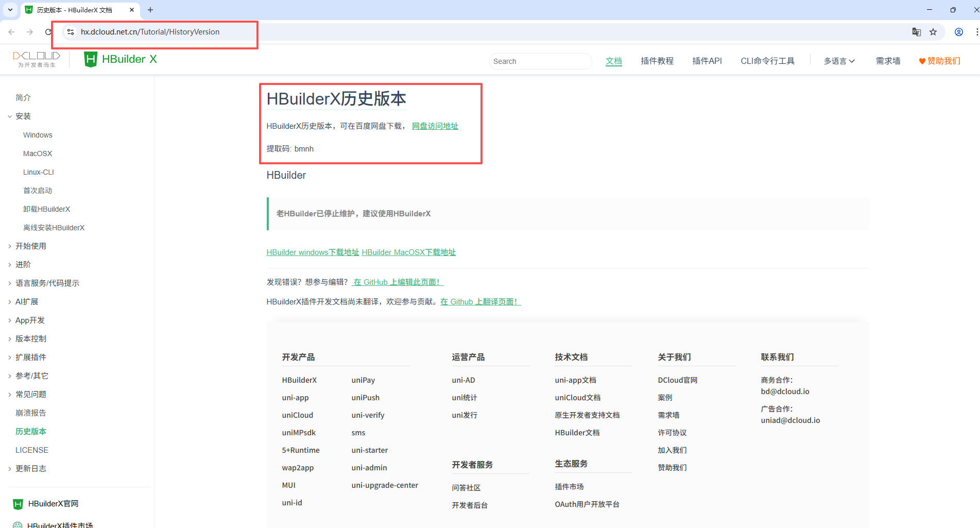The image size is (980, 528).
Task: Open the 卸载HBuilderX sidebar page
Action: pyautogui.click(x=46, y=209)
